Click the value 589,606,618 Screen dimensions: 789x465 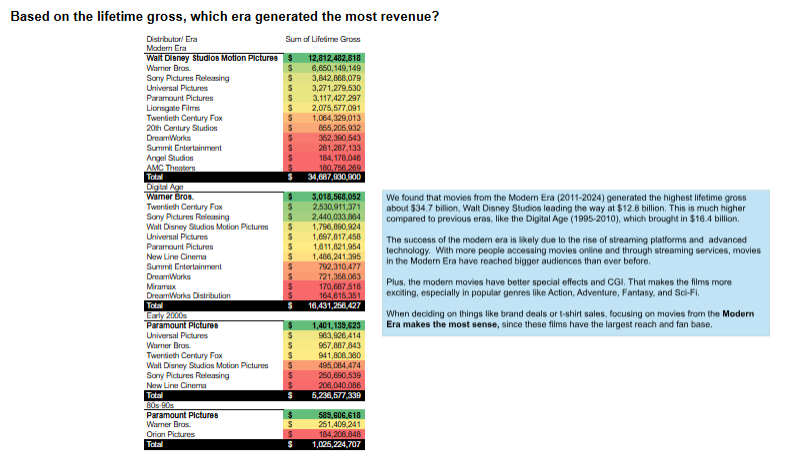click(339, 415)
